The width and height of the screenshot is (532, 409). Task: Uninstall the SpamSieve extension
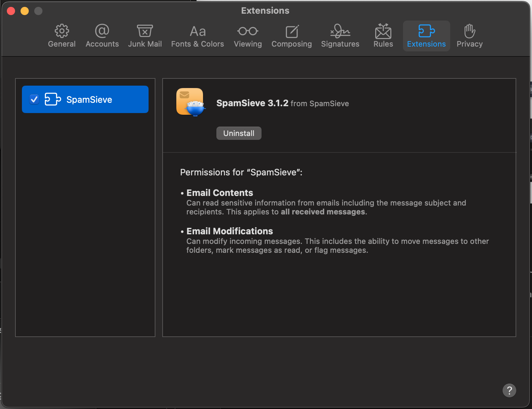click(x=239, y=133)
